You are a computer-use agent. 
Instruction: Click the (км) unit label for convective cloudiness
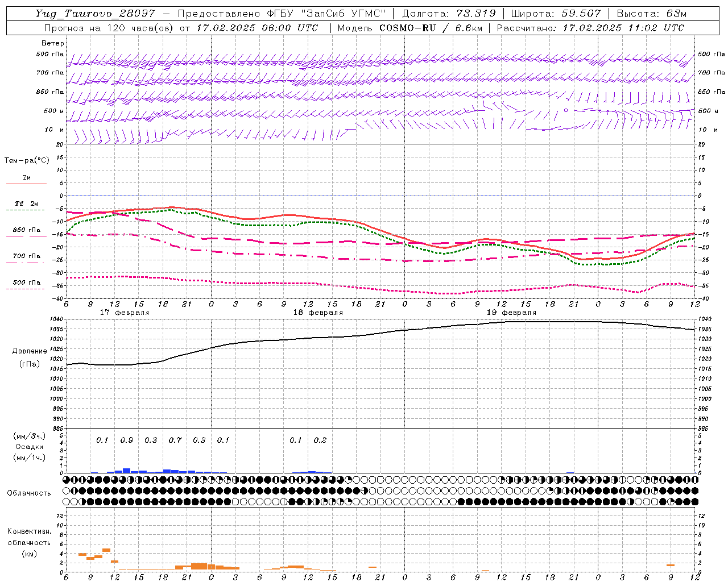(30, 554)
